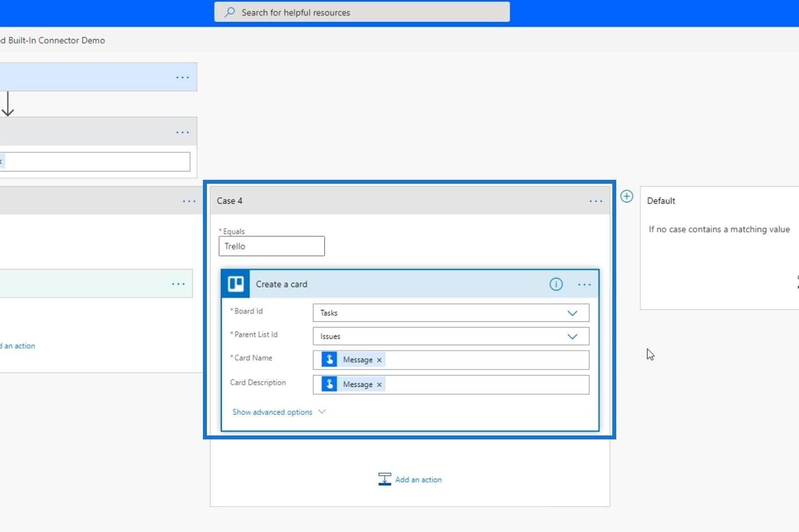Expand the Parent List Id dropdown
The image size is (799, 532).
pos(572,336)
